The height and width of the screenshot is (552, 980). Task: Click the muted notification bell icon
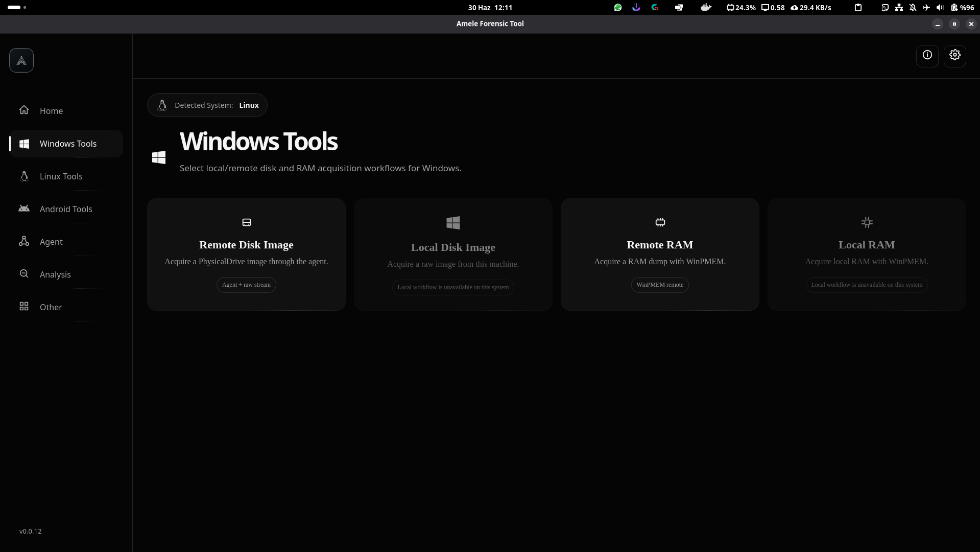click(913, 8)
